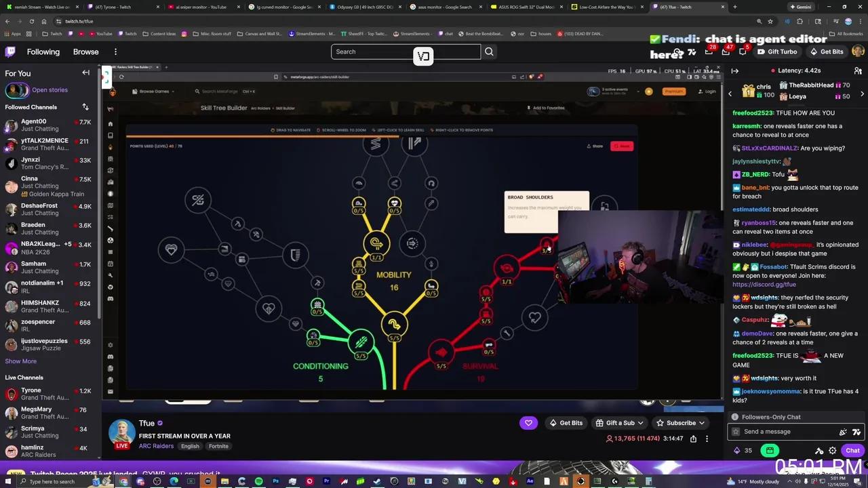This screenshot has width=868, height=488.
Task: Open the Following page
Action: (43, 52)
